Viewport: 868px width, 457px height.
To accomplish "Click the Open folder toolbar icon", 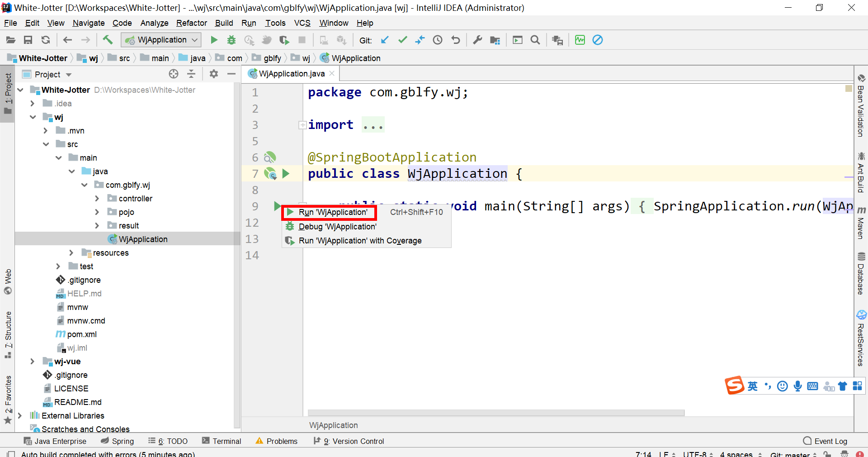I will [11, 40].
